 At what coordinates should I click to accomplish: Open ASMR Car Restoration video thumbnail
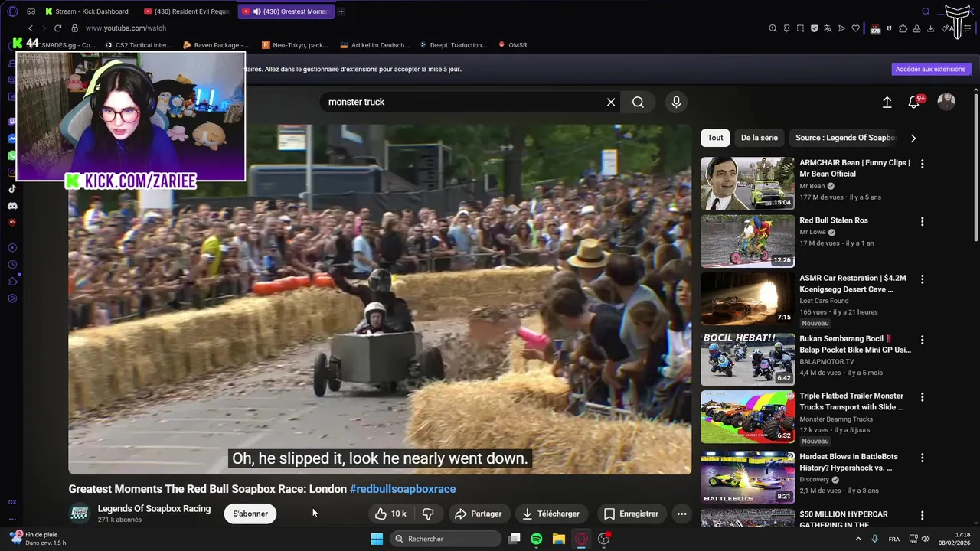[747, 299]
